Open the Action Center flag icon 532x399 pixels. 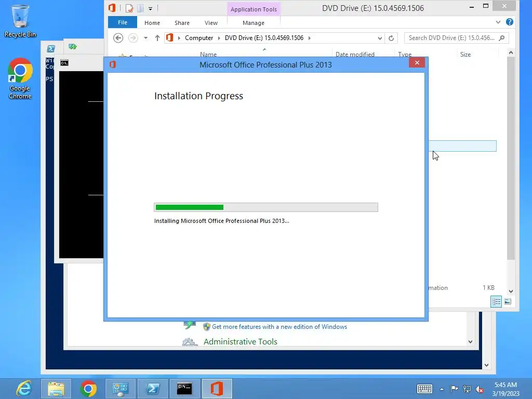tap(454, 389)
